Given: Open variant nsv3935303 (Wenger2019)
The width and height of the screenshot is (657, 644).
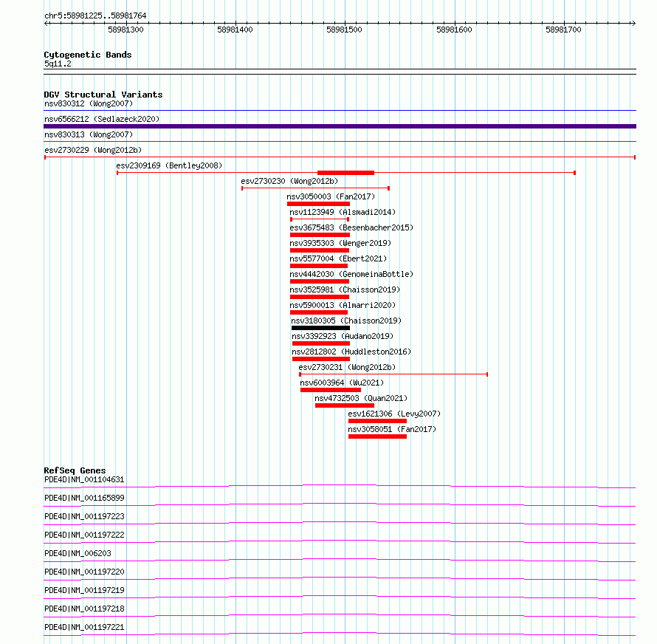Looking at the screenshot, I should click(340, 243).
